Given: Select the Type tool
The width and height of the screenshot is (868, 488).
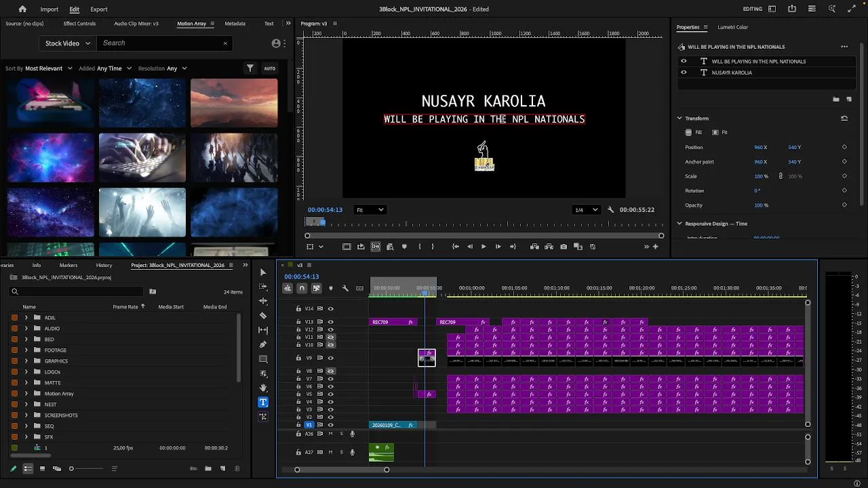Looking at the screenshot, I should (x=263, y=402).
